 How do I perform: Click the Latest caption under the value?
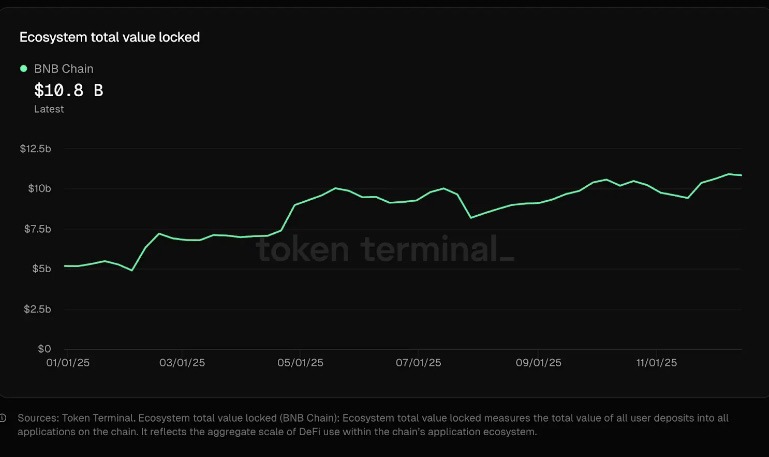point(49,109)
